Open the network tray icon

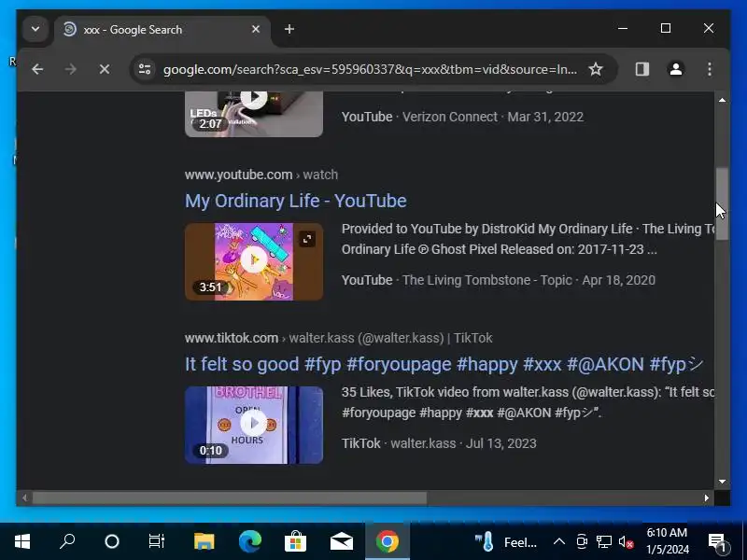(604, 542)
